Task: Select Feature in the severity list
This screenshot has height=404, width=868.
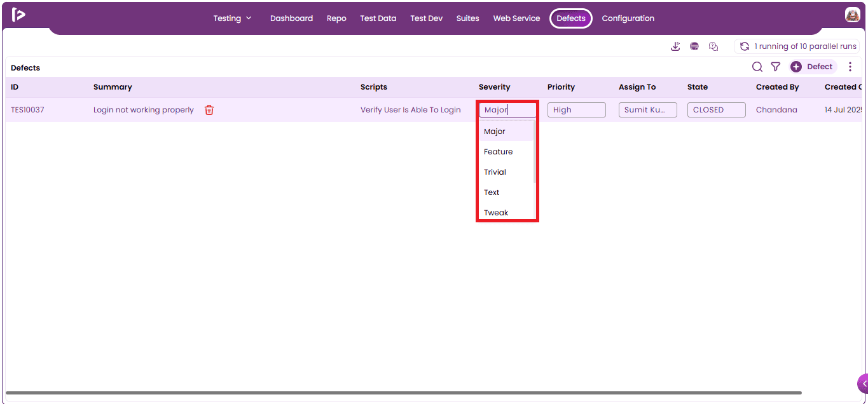Action: (x=506, y=152)
